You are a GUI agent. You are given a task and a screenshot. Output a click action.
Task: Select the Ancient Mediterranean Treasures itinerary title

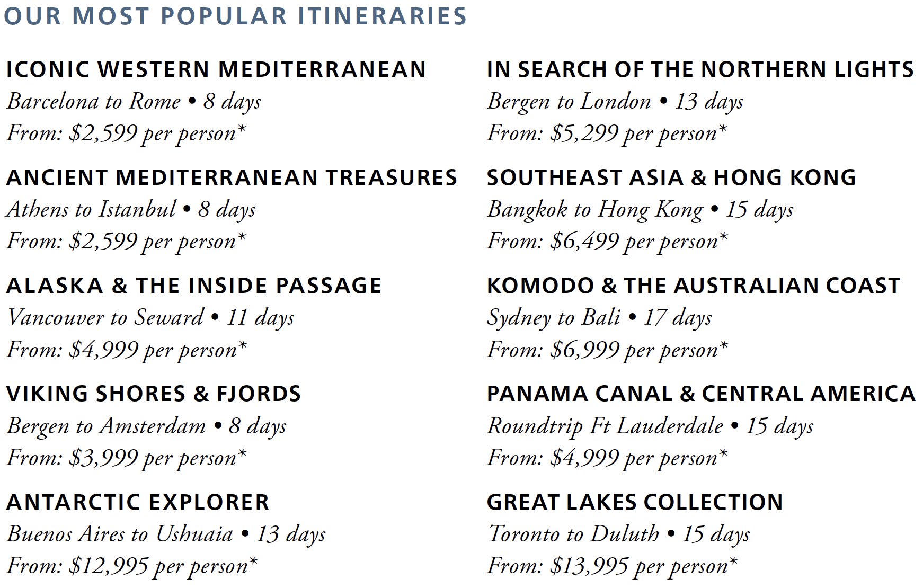(x=232, y=177)
